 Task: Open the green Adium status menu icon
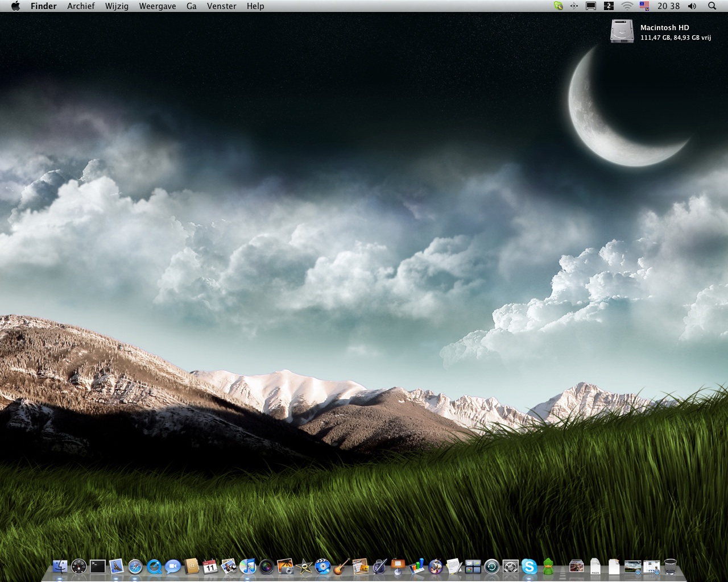point(559,6)
